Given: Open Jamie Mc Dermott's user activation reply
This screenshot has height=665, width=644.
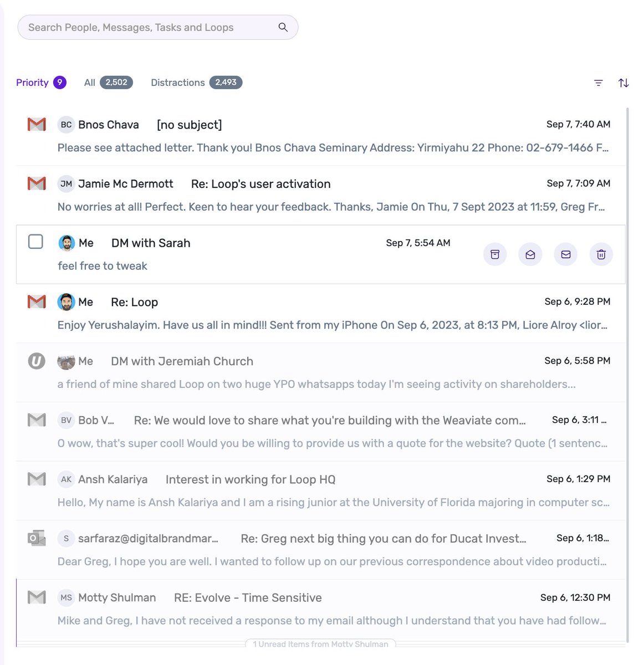Looking at the screenshot, I should pos(260,183).
